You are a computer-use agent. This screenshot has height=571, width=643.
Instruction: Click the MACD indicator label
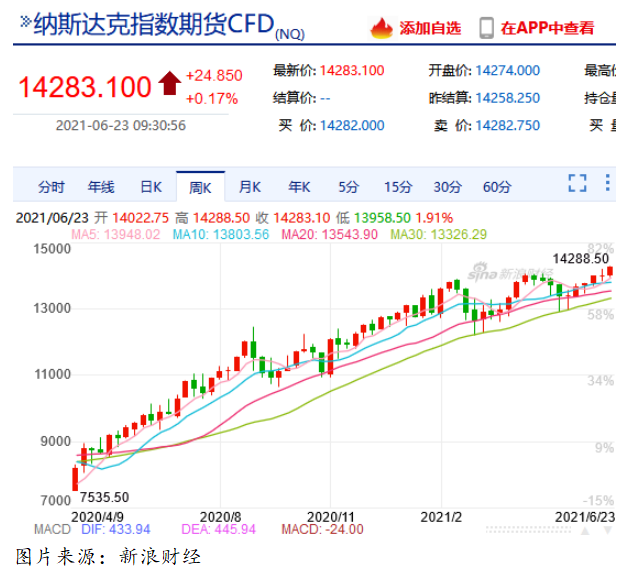(52, 529)
